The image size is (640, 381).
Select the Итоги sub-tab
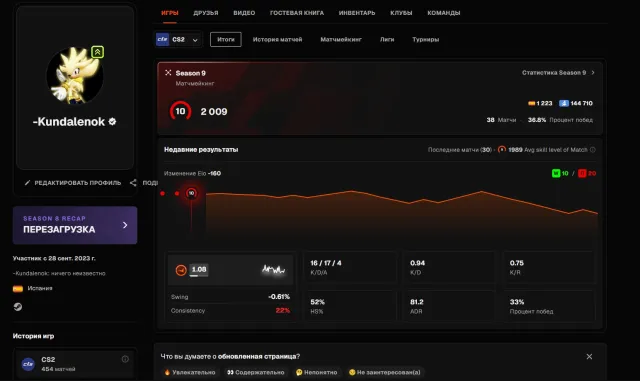[x=226, y=40]
